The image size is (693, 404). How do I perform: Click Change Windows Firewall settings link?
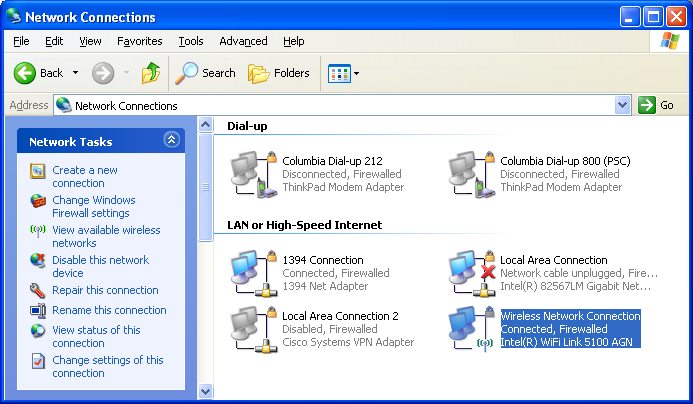click(x=94, y=206)
